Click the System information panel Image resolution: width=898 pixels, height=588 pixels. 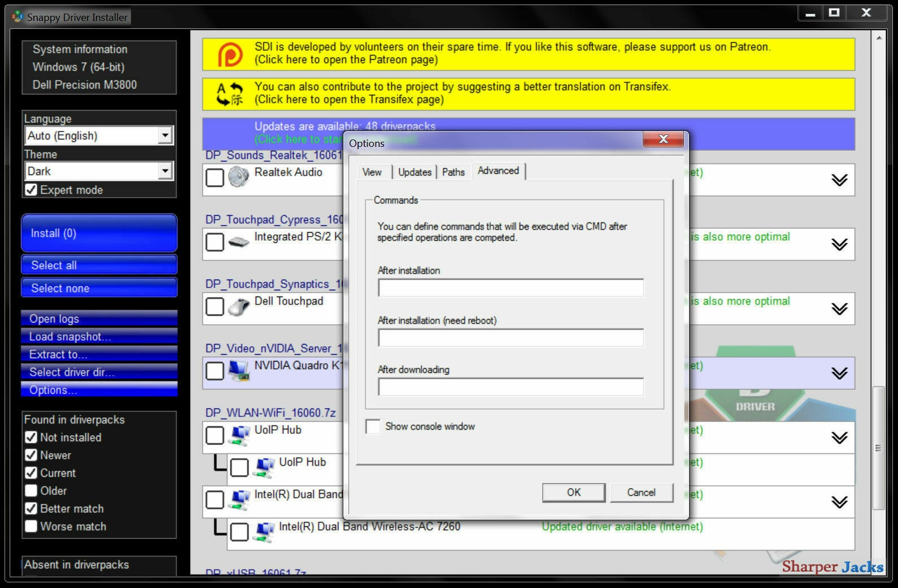point(99,67)
